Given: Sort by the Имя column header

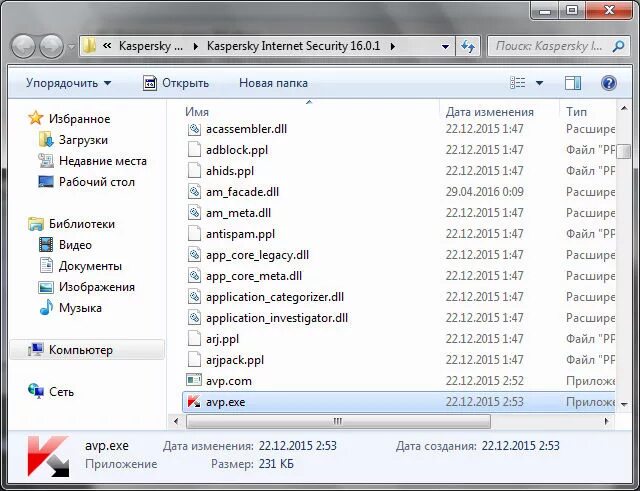Looking at the screenshot, I should point(197,112).
